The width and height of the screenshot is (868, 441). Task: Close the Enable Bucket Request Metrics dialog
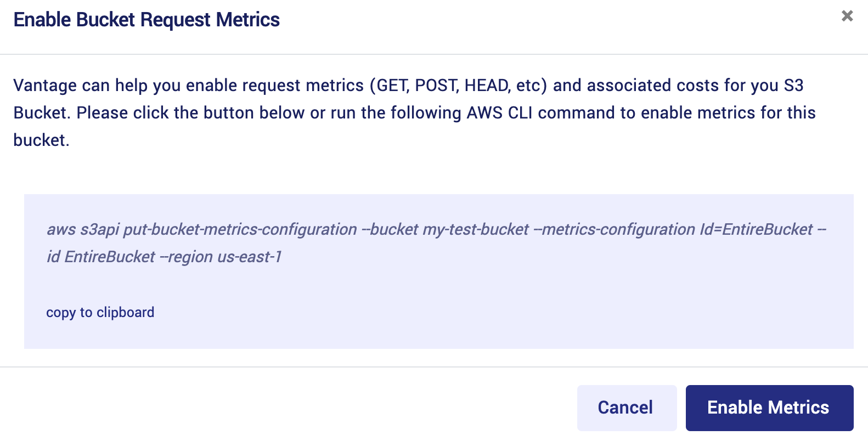848,17
